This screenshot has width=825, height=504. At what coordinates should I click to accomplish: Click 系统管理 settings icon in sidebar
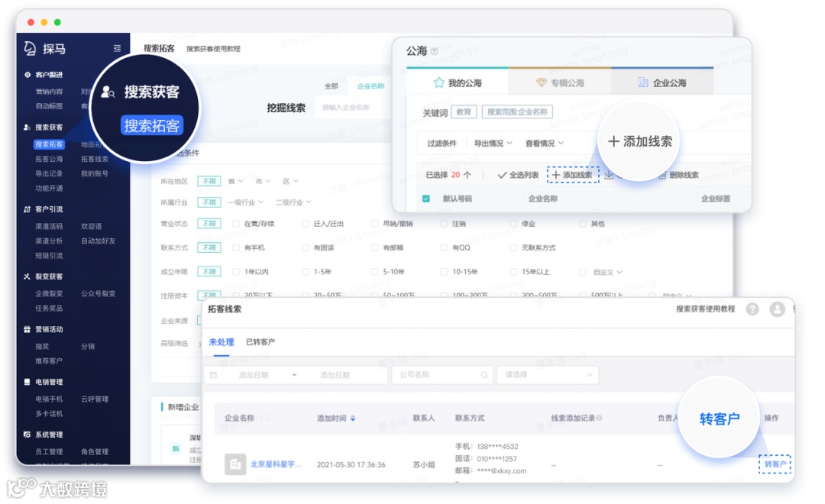(x=27, y=435)
